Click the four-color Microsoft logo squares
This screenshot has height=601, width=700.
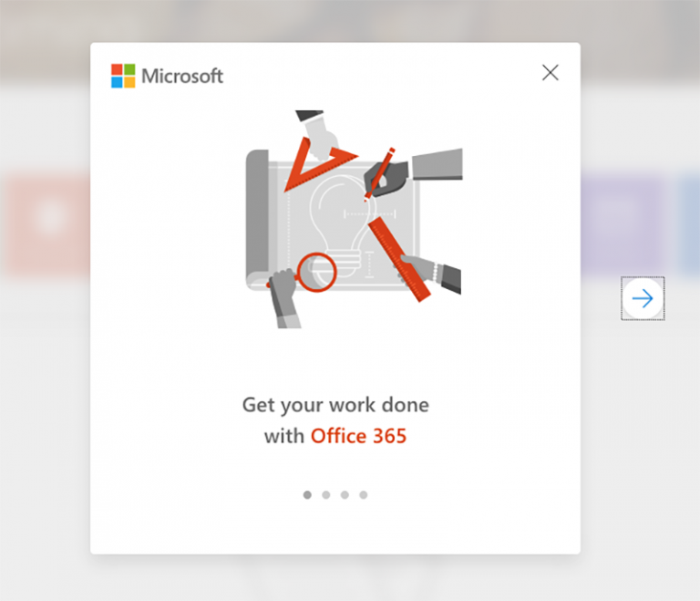pos(123,76)
